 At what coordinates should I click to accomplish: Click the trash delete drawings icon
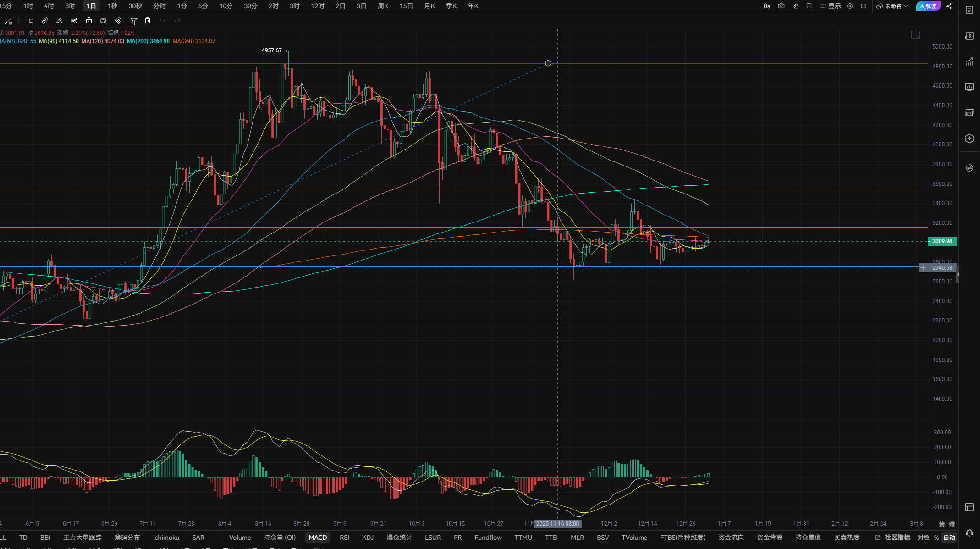148,21
